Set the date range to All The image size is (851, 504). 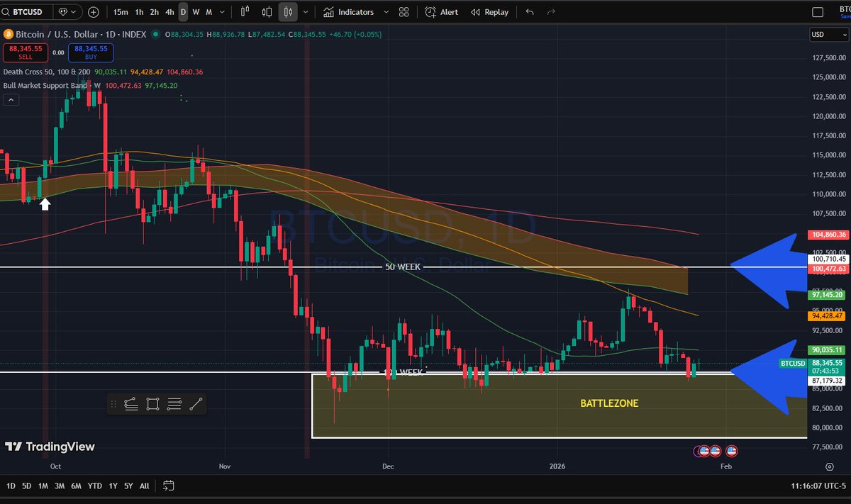(144, 486)
